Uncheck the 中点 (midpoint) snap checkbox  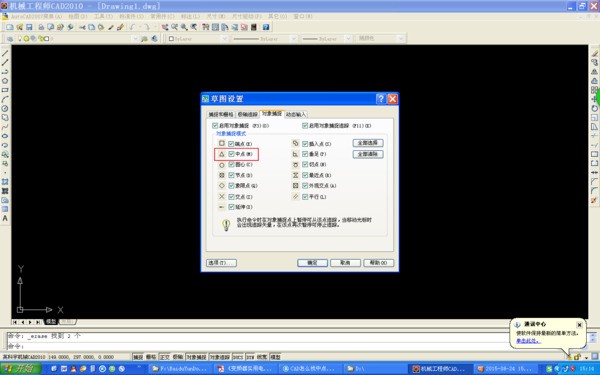tap(231, 154)
